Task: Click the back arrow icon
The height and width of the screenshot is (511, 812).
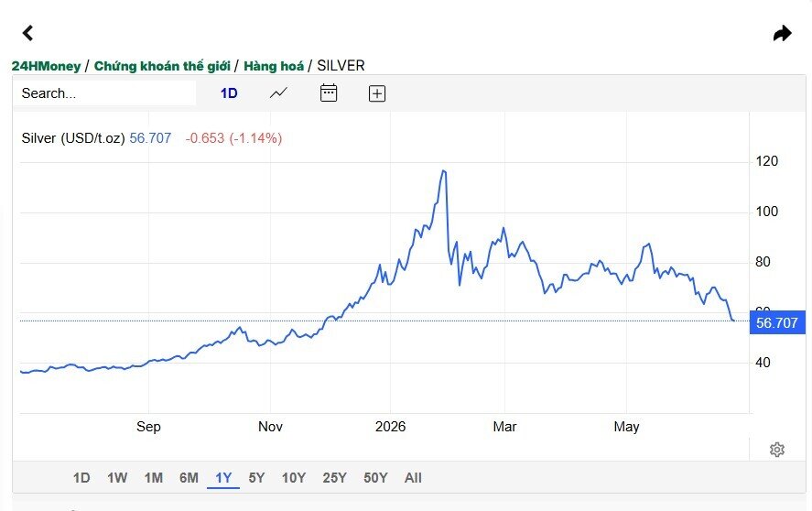Action: (x=28, y=33)
